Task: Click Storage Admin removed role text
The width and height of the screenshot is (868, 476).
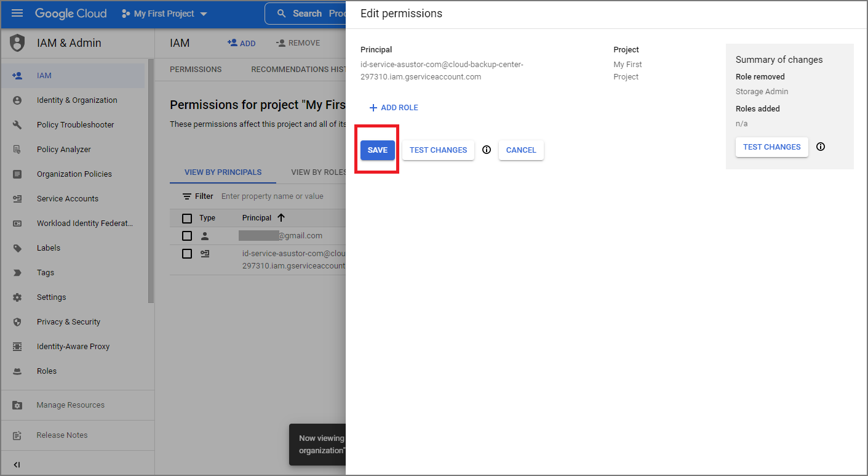Action: (x=762, y=92)
